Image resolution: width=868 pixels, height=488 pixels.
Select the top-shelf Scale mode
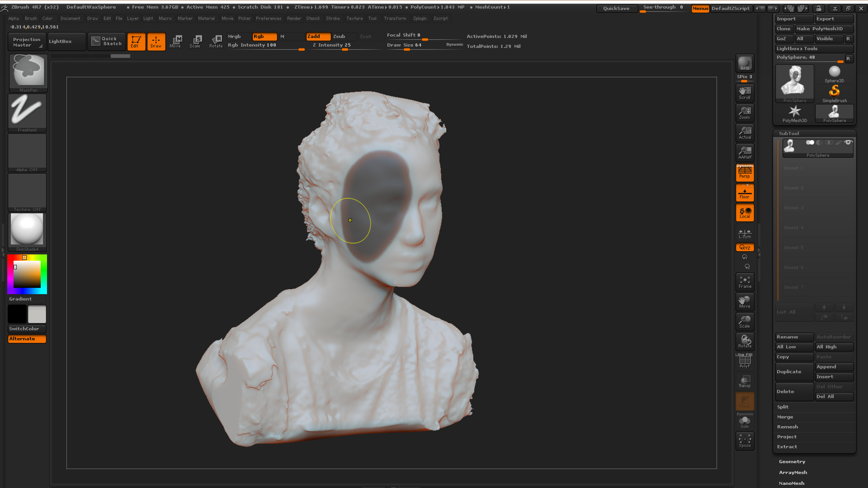[x=195, y=41]
